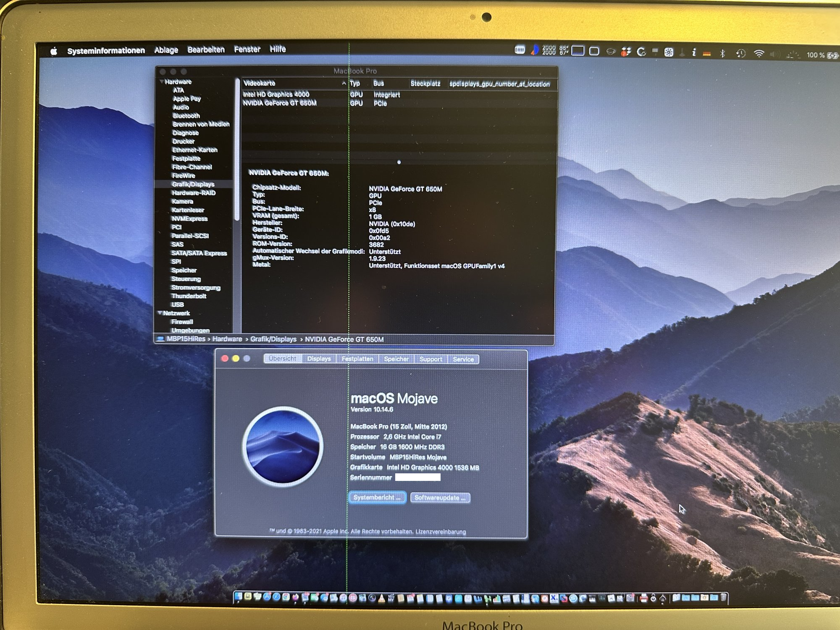
Task: Open the Dropbox menu bar icon
Action: [626, 52]
